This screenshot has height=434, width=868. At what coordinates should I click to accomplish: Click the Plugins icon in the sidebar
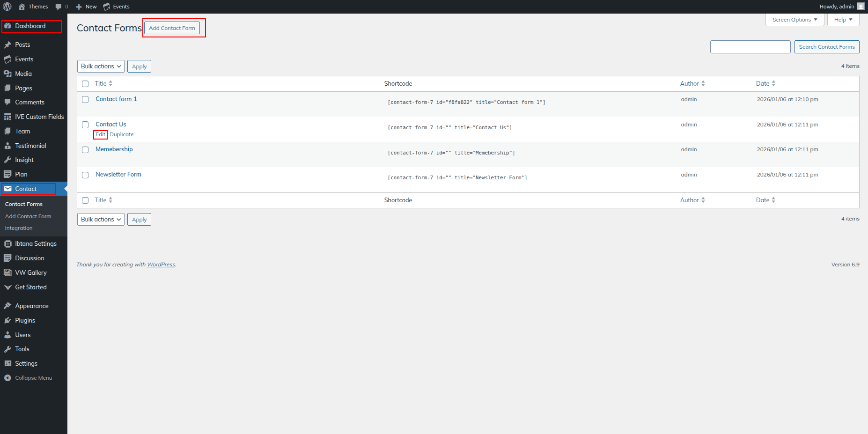click(x=7, y=320)
